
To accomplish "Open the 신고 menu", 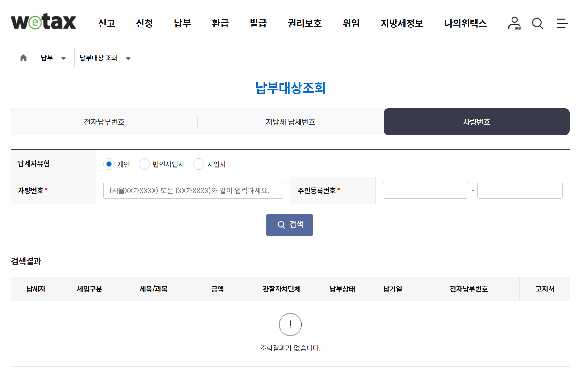I will coord(106,23).
